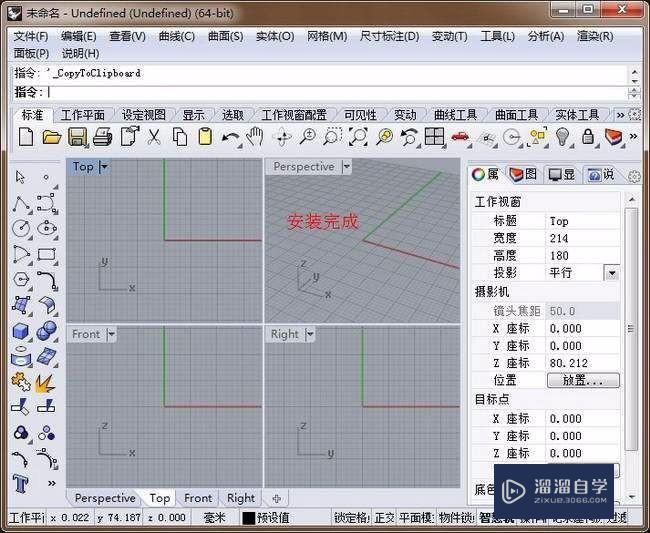Click the panel options gear icon

tap(634, 177)
